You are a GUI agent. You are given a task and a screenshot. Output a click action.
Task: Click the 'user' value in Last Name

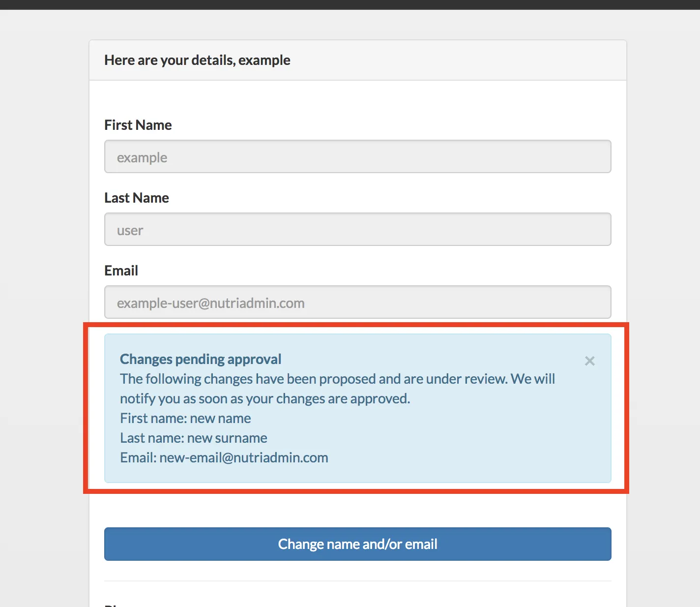coord(130,230)
